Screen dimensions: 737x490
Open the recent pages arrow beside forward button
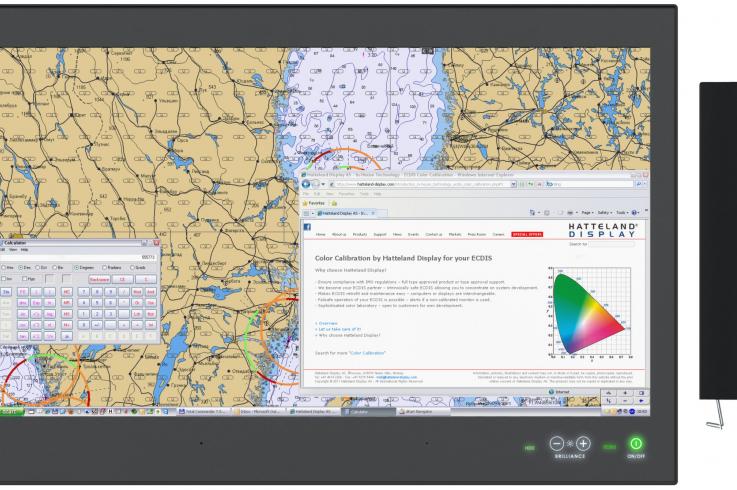pyautogui.click(x=323, y=184)
